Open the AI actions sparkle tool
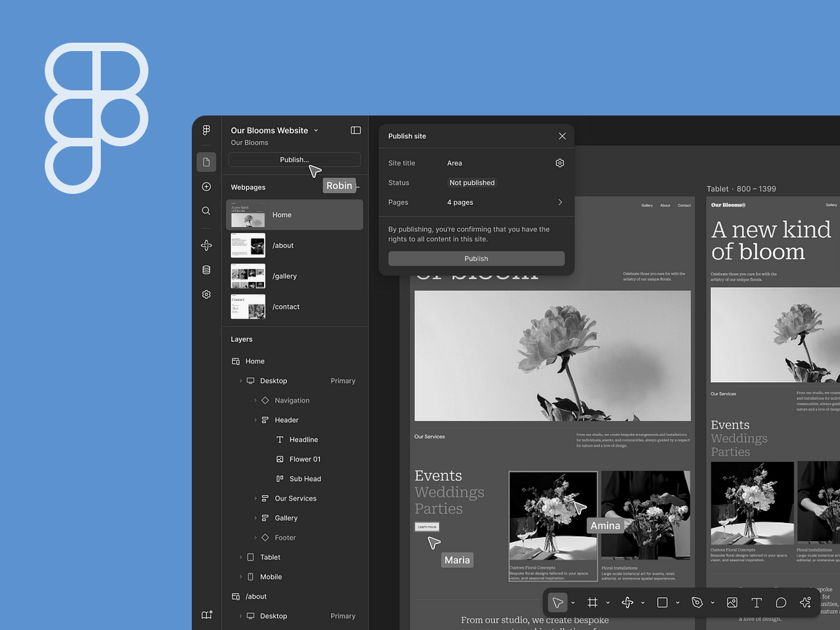The width and height of the screenshot is (840, 630). tap(805, 603)
